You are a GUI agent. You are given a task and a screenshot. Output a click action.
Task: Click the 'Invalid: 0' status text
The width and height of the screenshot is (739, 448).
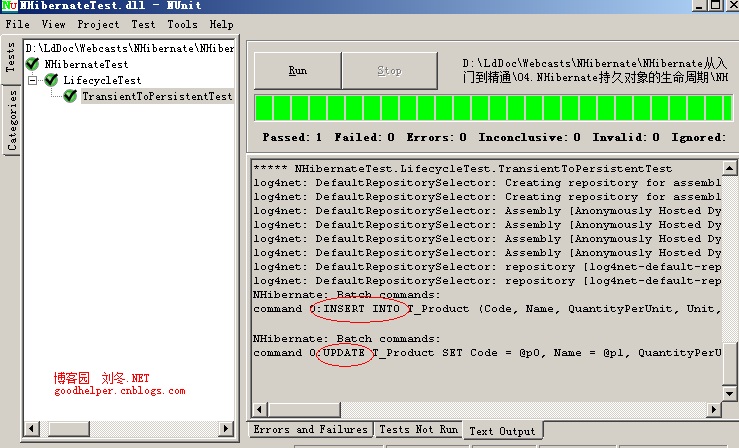pyautogui.click(x=626, y=137)
